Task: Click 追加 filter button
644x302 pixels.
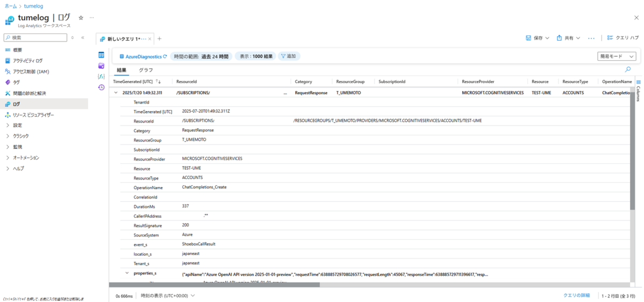Action: click(x=289, y=56)
